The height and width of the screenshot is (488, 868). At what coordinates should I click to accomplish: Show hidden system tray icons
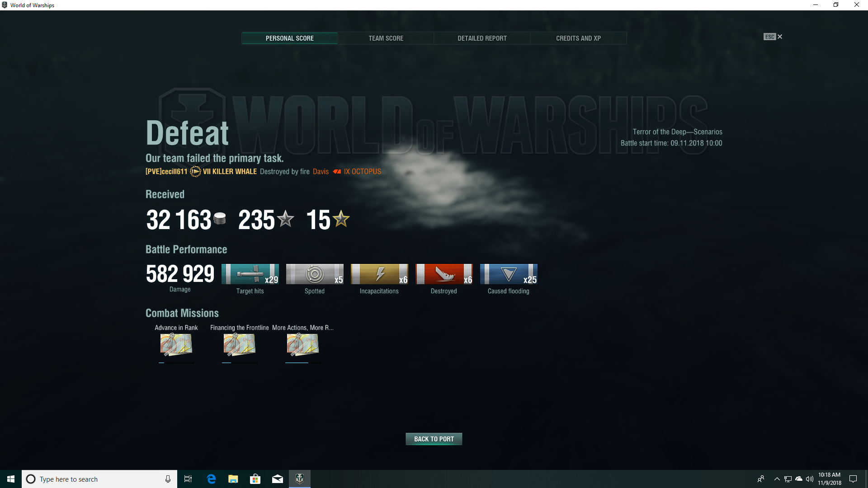pos(777,479)
